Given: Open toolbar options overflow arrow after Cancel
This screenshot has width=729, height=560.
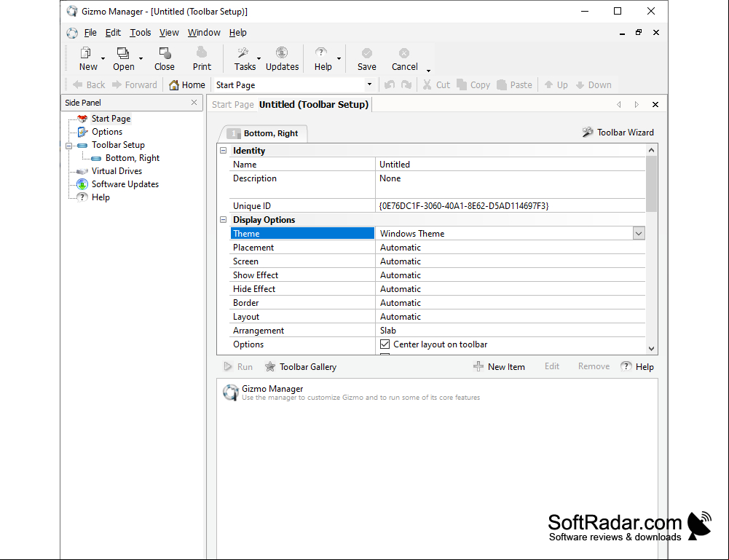Looking at the screenshot, I should [428, 71].
